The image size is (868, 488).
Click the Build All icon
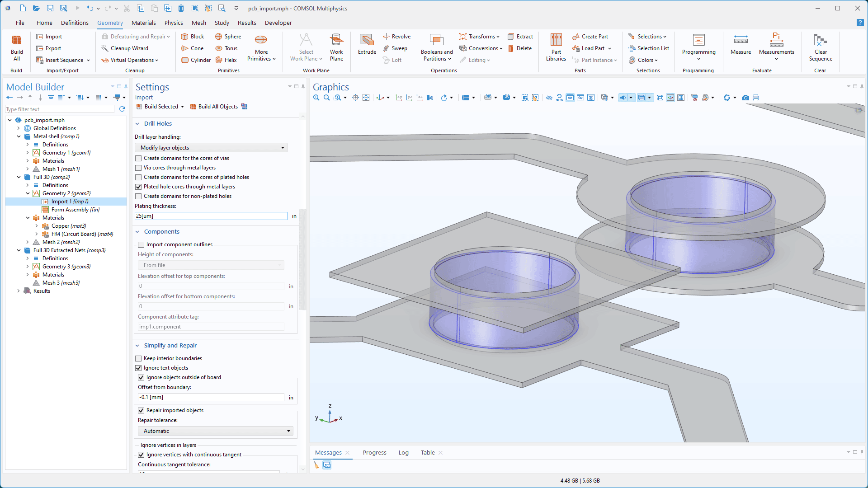coord(17,47)
